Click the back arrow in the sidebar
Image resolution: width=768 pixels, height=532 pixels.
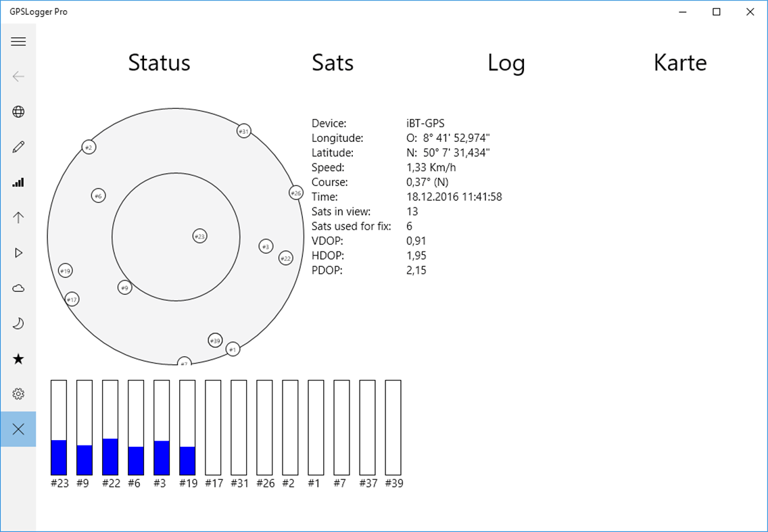(x=18, y=76)
